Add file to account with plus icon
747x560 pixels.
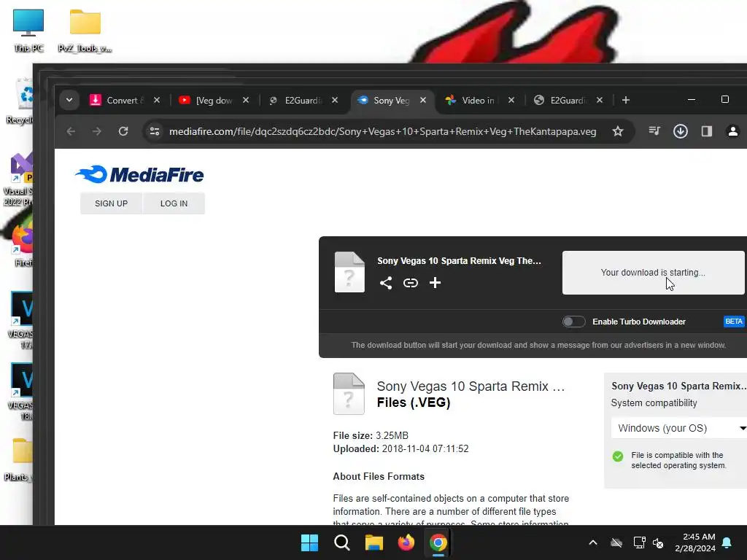[x=435, y=283]
